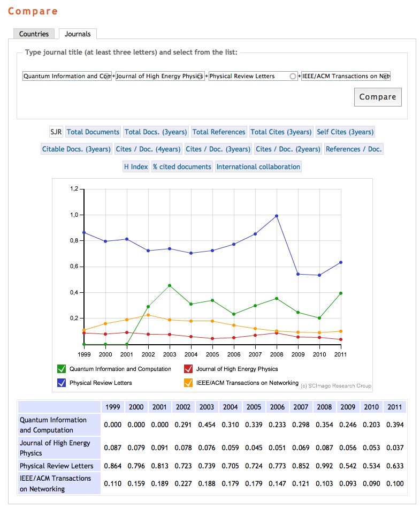
Task: Click the % cited documents link
Action: pyautogui.click(x=182, y=166)
